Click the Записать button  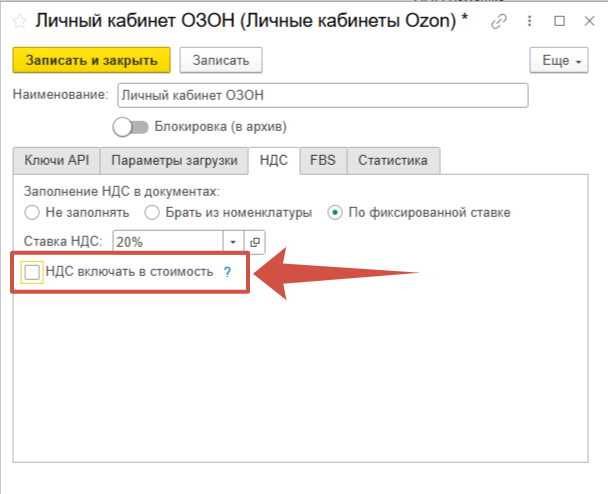click(221, 61)
